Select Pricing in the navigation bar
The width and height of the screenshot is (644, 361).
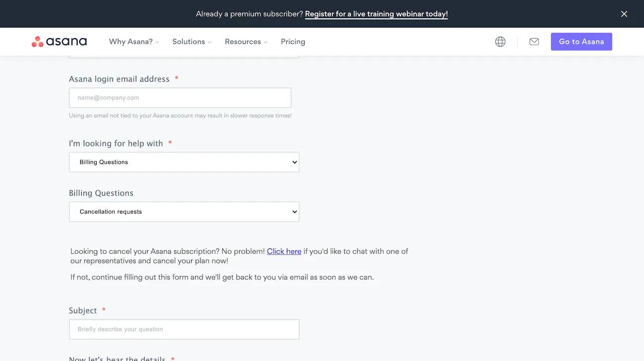292,41
